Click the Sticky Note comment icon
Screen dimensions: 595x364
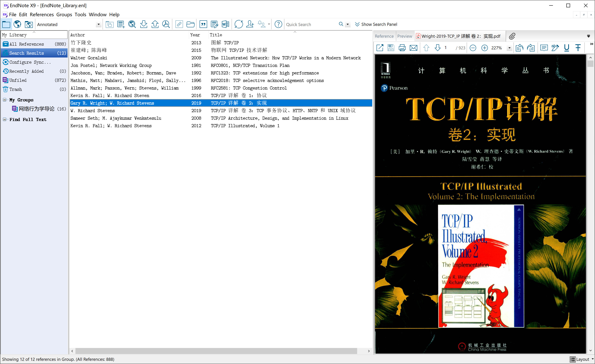[x=544, y=48]
